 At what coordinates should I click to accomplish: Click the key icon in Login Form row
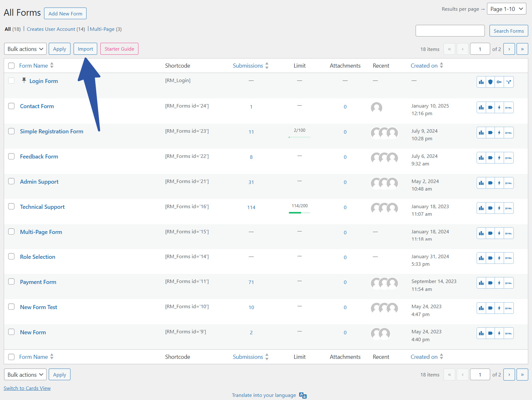point(499,82)
